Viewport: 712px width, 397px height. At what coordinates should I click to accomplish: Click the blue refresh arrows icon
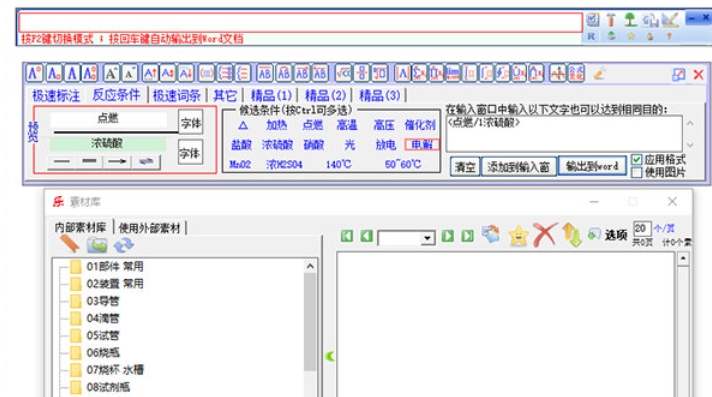pyautogui.click(x=124, y=245)
